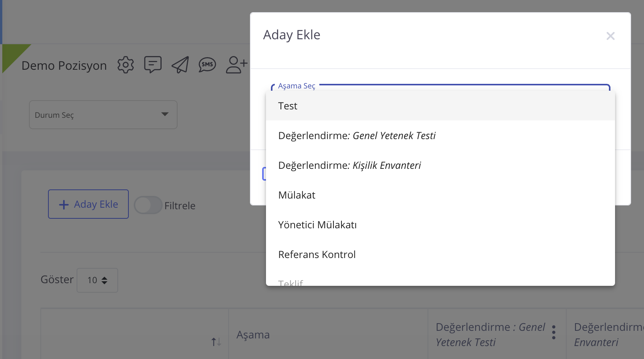
Task: Open the position settings gear icon
Action: pos(125,65)
